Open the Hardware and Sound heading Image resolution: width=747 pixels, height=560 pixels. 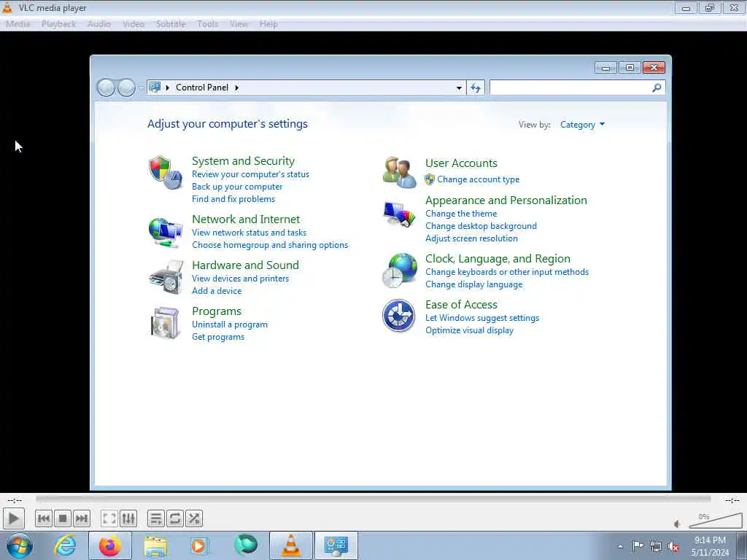(x=245, y=265)
